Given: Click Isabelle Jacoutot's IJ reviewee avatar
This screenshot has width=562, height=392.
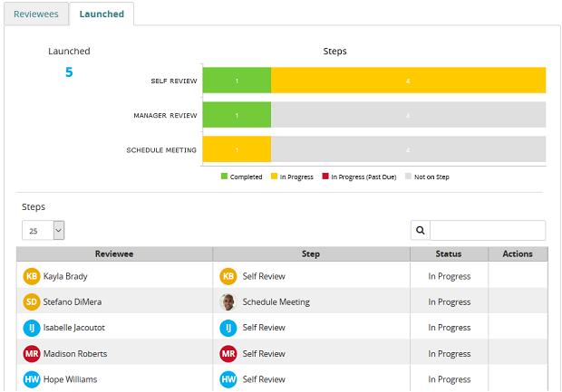Looking at the screenshot, I should (32, 328).
